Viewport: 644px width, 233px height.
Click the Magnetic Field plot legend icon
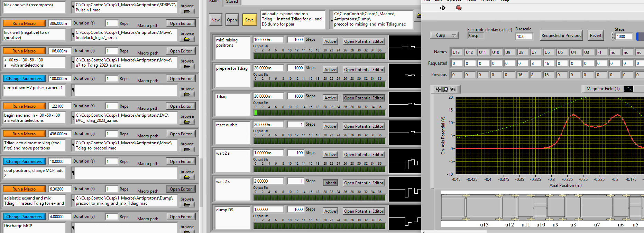point(628,89)
